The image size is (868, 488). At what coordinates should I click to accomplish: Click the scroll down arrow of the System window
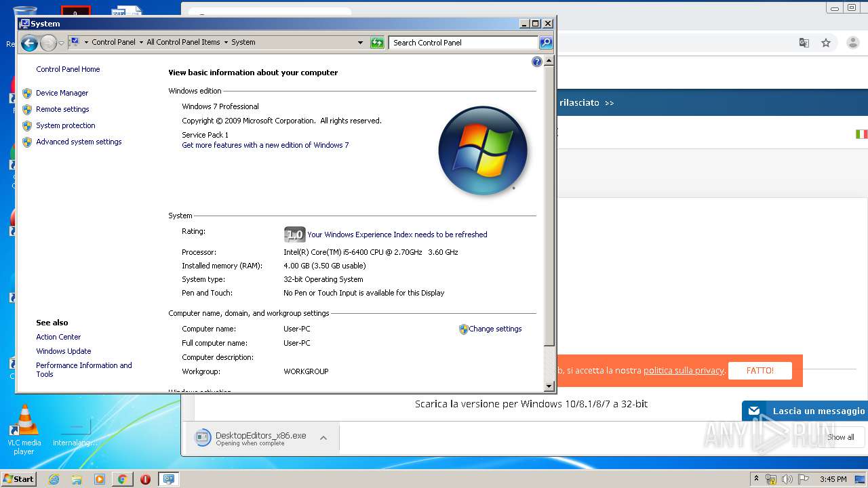coord(549,386)
